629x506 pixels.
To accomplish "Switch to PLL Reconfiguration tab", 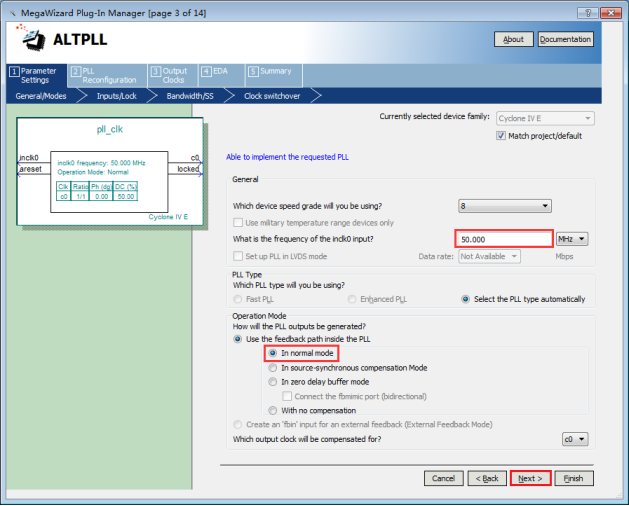I will 107,75.
